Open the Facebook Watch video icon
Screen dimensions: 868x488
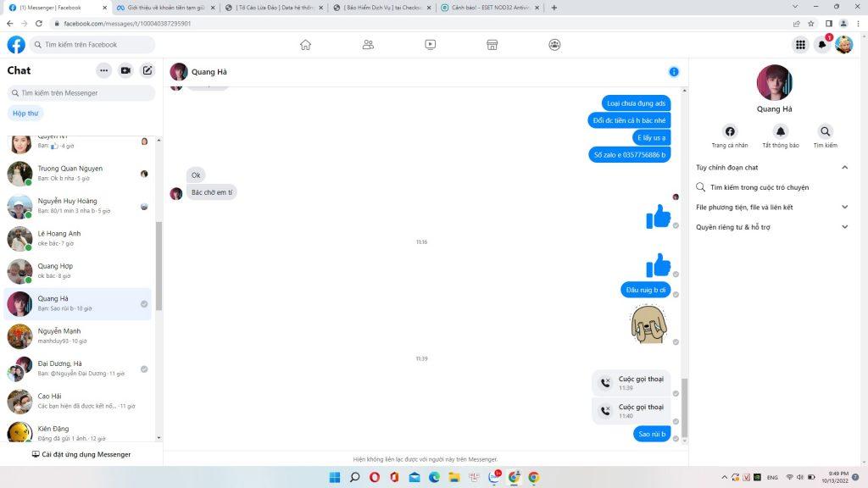(x=430, y=45)
